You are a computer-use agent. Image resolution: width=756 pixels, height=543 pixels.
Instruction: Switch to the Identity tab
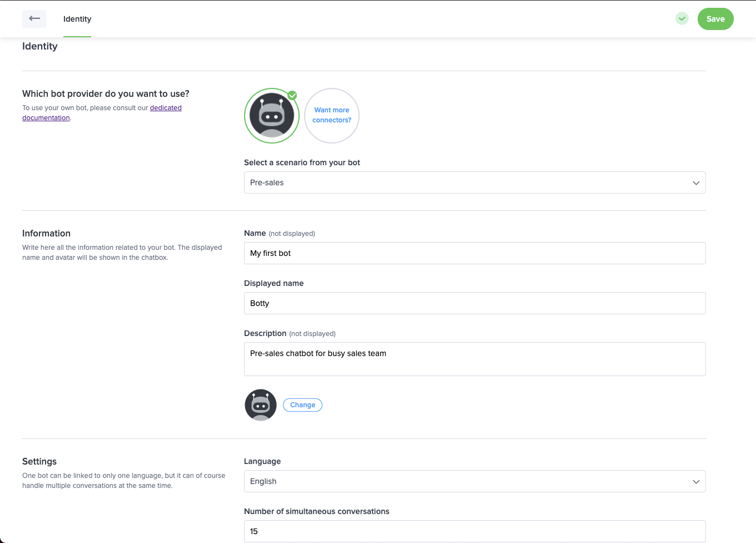tap(77, 19)
